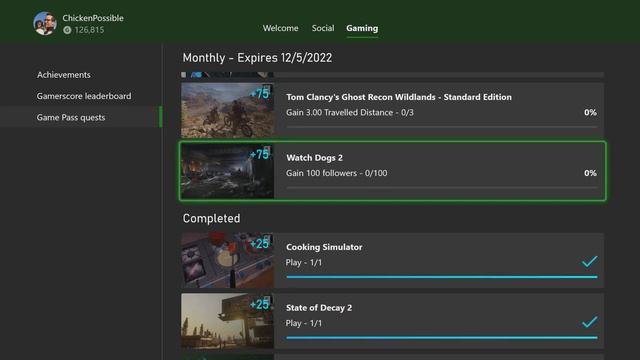Screen dimensions: 640x360
Task: Click the Watch Dogs 2 progress bar
Action: pos(442,188)
